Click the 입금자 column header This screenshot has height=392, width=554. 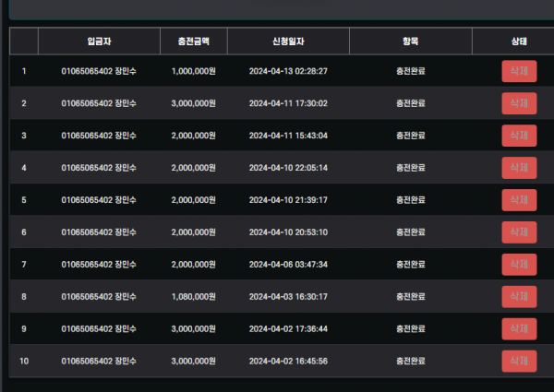99,42
